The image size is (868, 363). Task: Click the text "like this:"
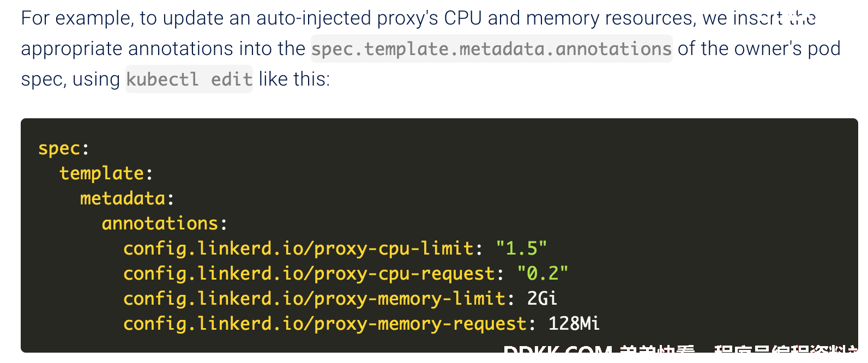(294, 80)
